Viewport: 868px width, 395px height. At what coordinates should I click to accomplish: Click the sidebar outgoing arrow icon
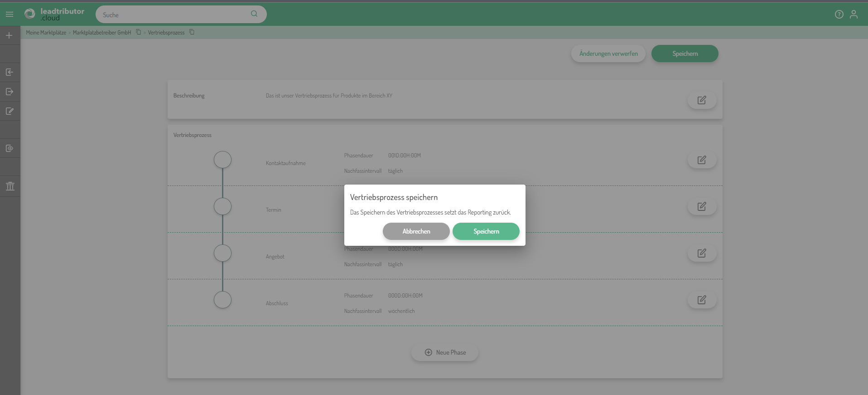click(x=10, y=92)
